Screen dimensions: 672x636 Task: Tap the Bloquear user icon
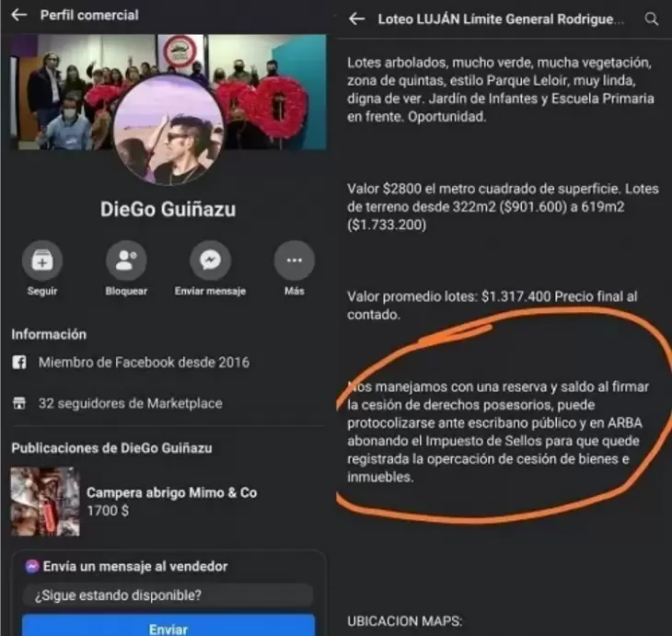coord(126,260)
